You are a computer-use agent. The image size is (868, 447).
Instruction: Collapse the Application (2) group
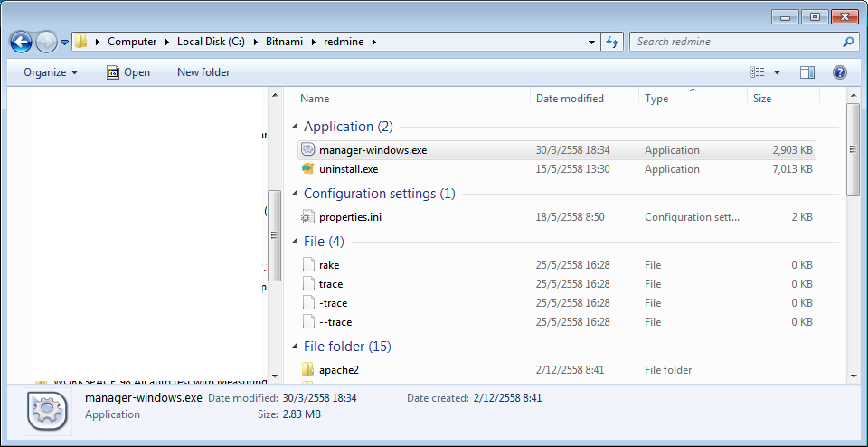tap(294, 127)
